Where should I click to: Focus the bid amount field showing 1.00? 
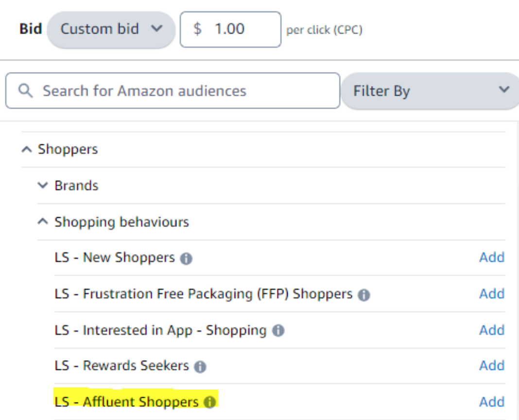click(231, 30)
